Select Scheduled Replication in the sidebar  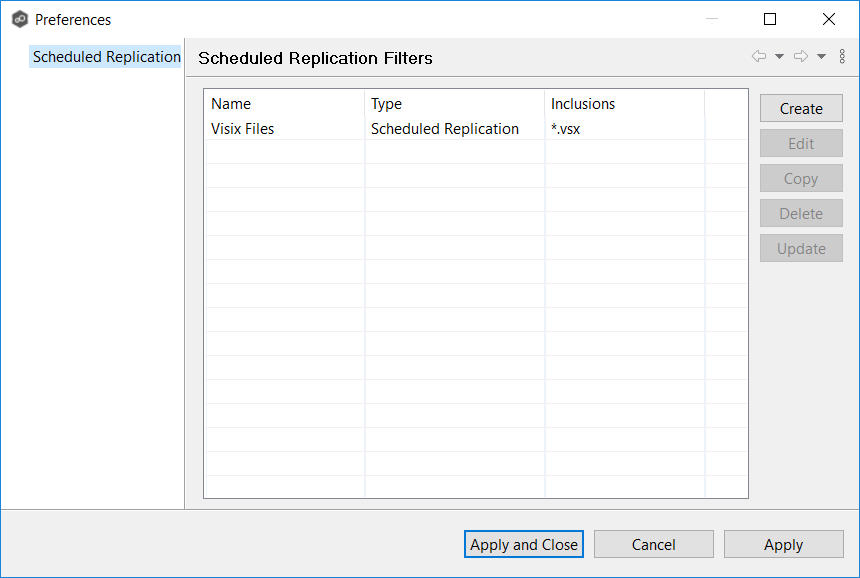pos(105,56)
